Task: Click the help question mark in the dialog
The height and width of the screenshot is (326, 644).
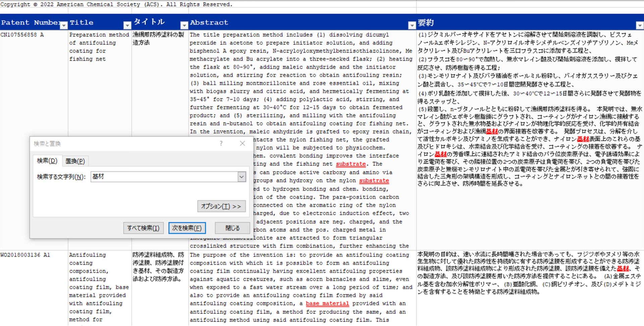Action: point(221,144)
